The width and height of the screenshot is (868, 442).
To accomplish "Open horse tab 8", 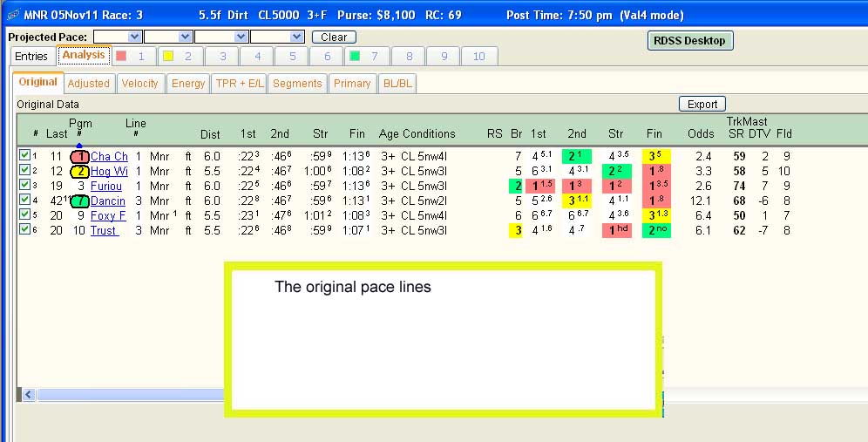I will click(x=409, y=57).
